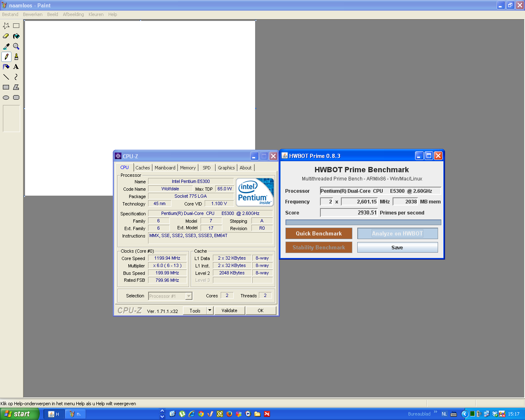Image resolution: width=525 pixels, height=420 pixels.
Task: Open the folder icon in quick launch
Action: (x=258, y=414)
